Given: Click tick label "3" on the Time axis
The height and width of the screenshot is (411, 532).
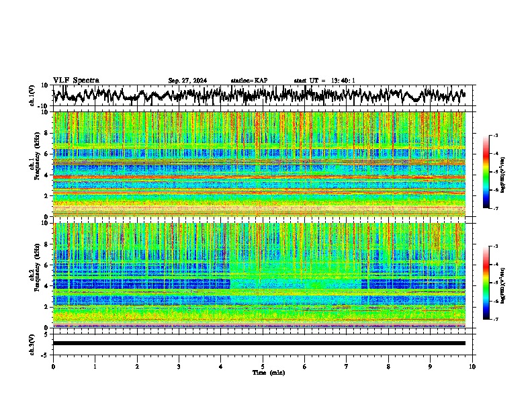Looking at the screenshot, I should pos(179,367).
